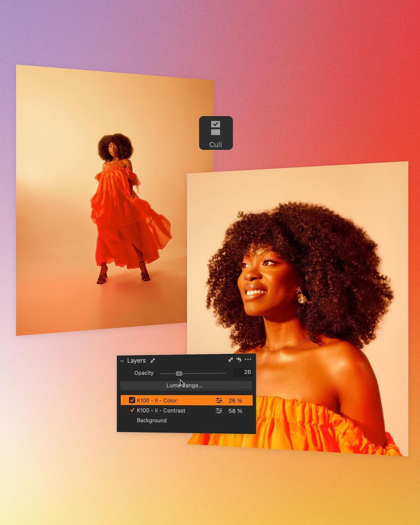This screenshot has height=525, width=420.
Task: Click the Opacity slider handle
Action: [x=179, y=373]
